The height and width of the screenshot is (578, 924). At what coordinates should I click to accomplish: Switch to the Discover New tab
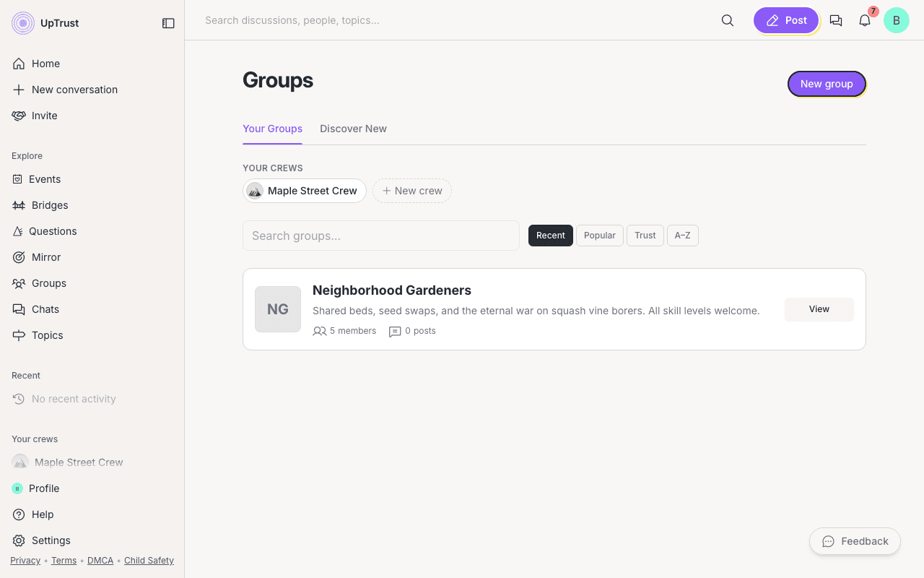(353, 129)
